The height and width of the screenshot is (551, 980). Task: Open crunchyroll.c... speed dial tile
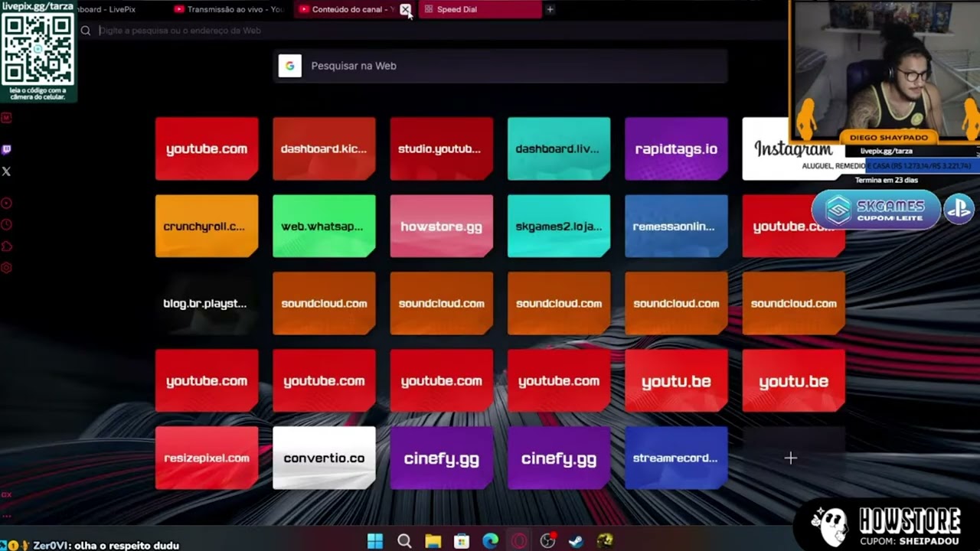(x=207, y=226)
